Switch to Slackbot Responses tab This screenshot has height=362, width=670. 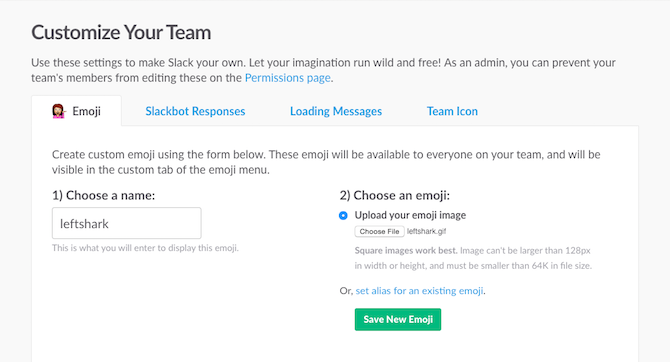(x=195, y=111)
